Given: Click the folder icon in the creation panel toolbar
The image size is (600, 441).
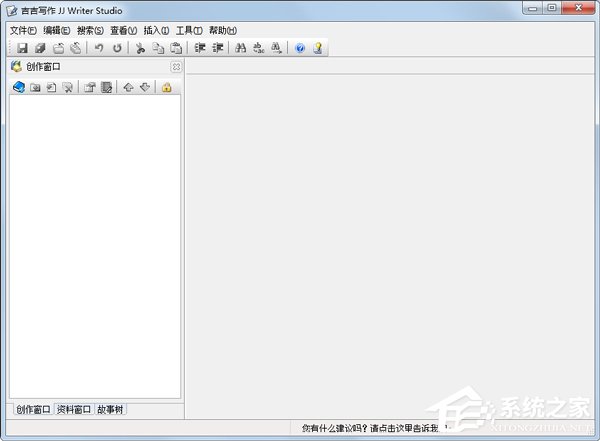Looking at the screenshot, I should (35, 87).
